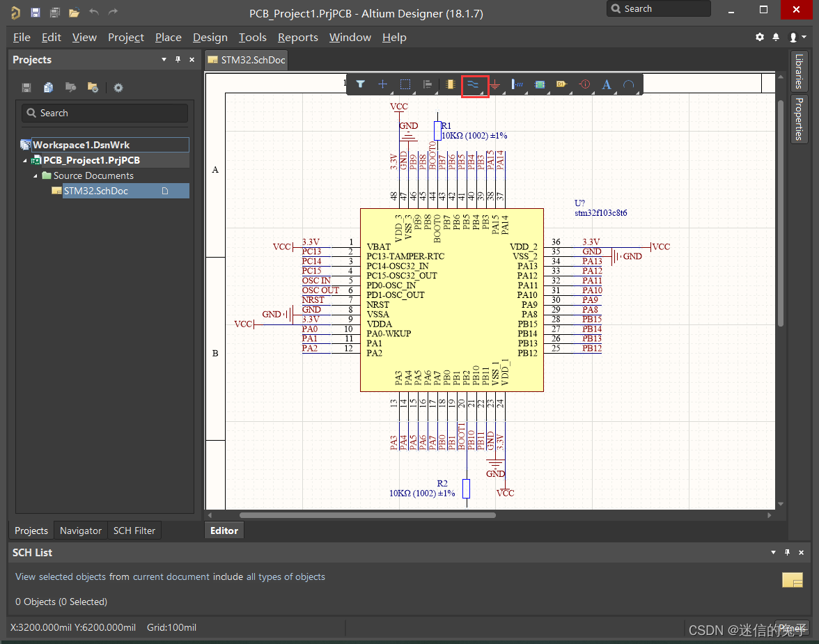Click the Place Arc drawing tool
Viewport: 819px width, 644px height.
628,84
